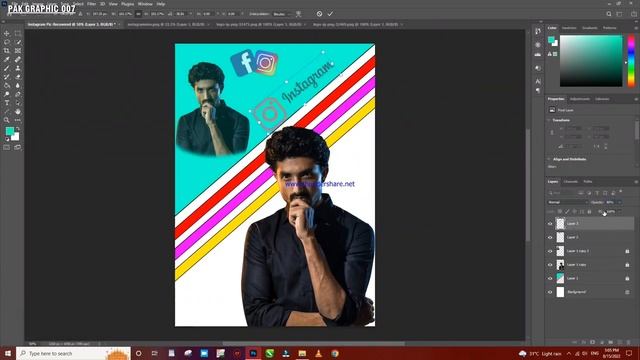This screenshot has height=360, width=640.
Task: Commit the transform with checkmark
Action: [x=330, y=14]
